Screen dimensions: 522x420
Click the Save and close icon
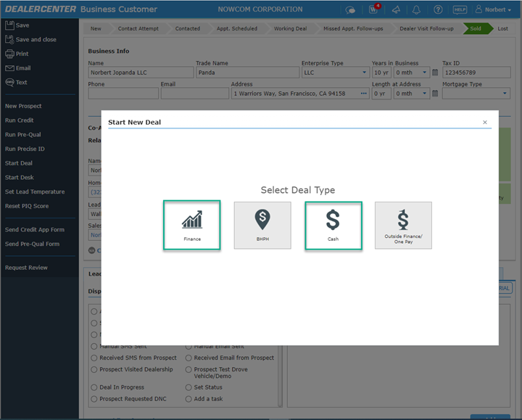click(9, 39)
